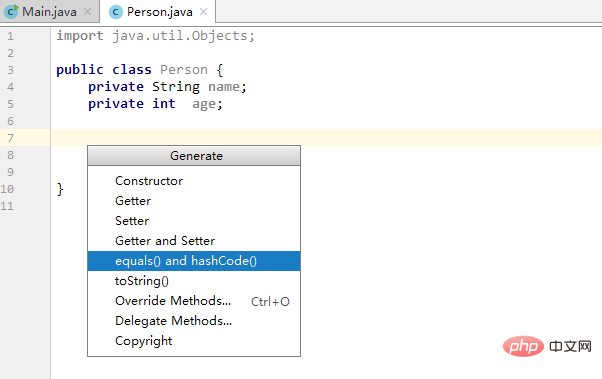The image size is (602, 379).
Task: Click the 'private' keyword on line 5
Action: pyautogui.click(x=116, y=104)
